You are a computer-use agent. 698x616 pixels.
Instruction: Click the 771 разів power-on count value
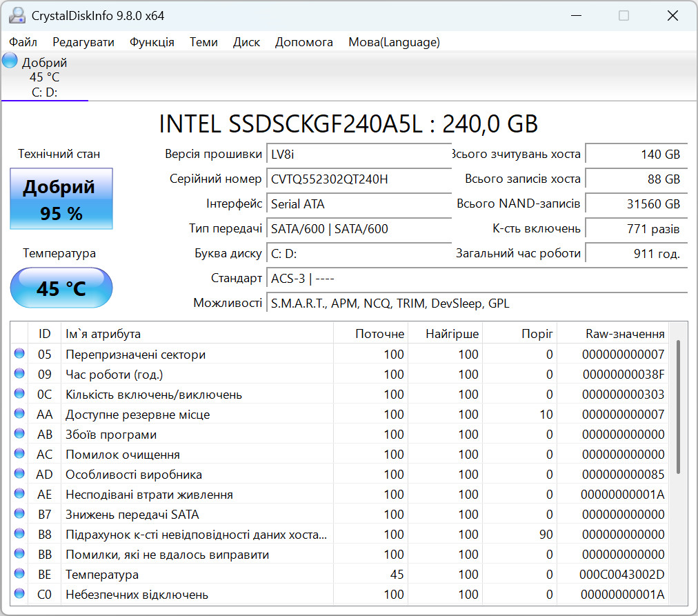click(x=637, y=229)
